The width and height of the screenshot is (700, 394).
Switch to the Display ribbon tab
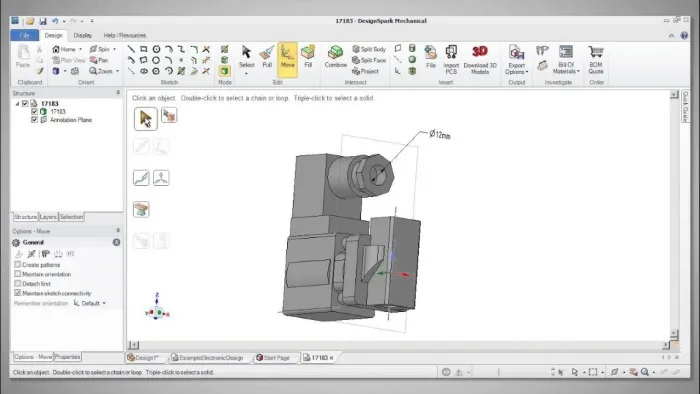[83, 35]
